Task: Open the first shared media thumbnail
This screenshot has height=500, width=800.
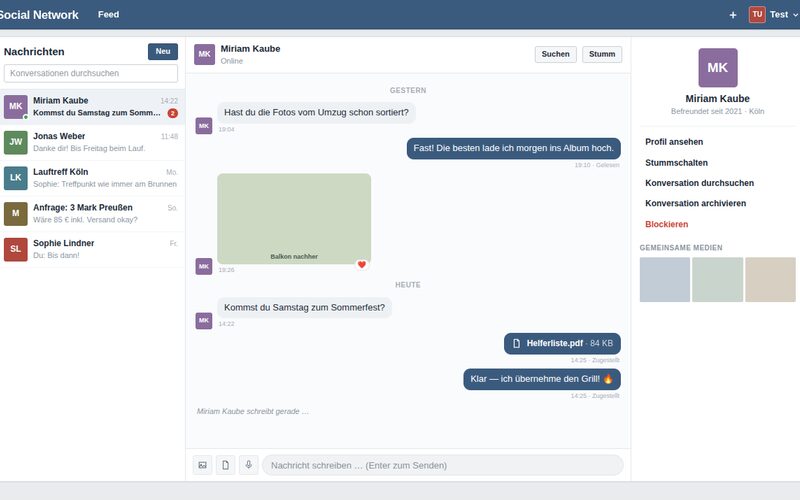Action: [665, 280]
